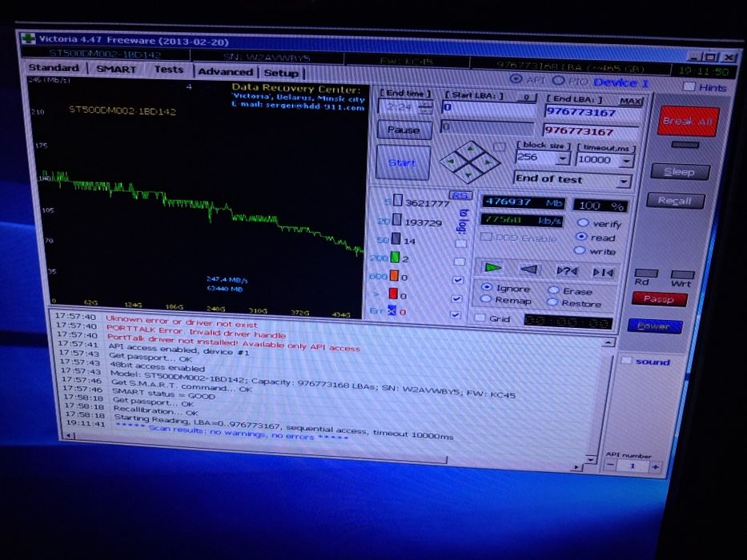The image size is (747, 560).
Task: Toggle the sound checkbox
Action: tap(626, 361)
